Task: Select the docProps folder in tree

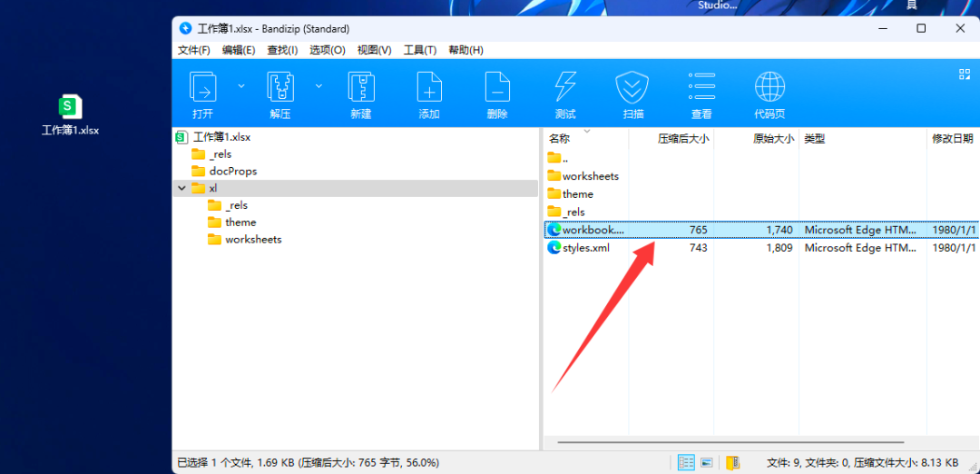Action: click(233, 171)
